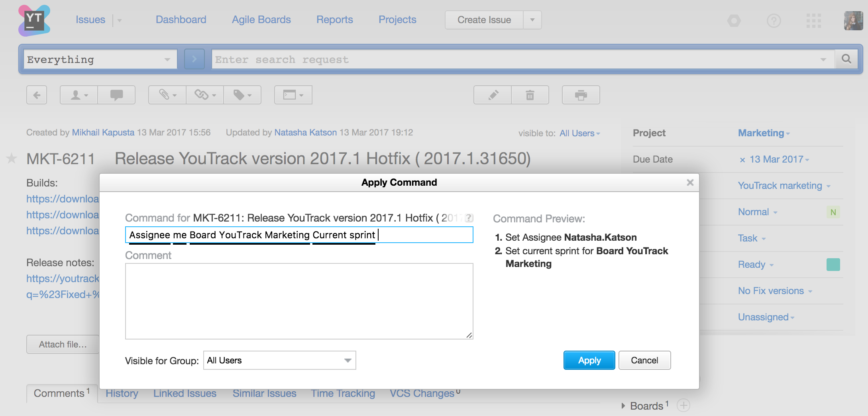868x416 pixels.
Task: Click the blue arrow next to Everything
Action: coord(194,59)
